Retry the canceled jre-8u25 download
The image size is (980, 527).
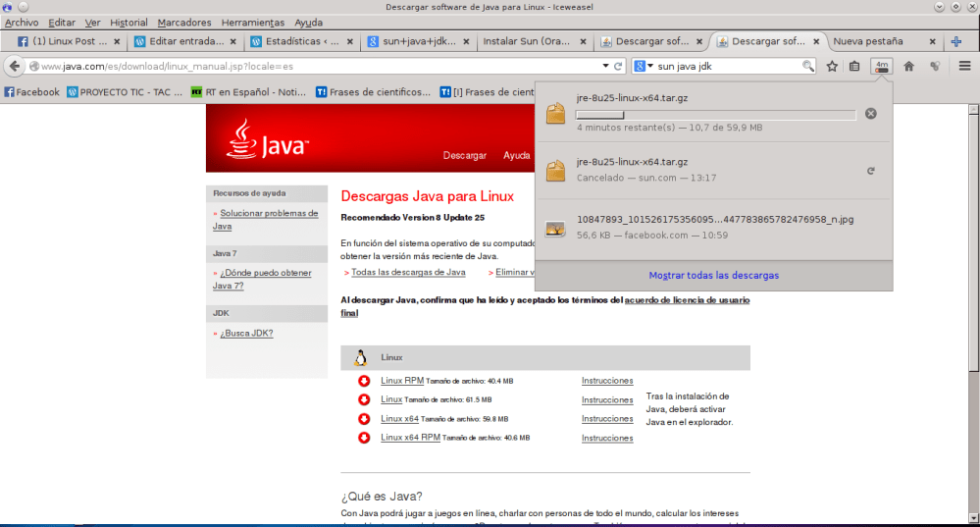tap(871, 171)
